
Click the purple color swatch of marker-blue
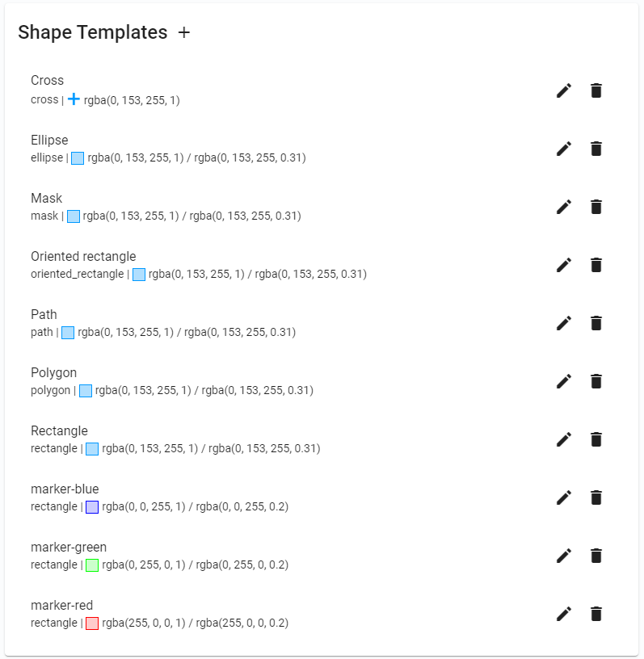(91, 507)
